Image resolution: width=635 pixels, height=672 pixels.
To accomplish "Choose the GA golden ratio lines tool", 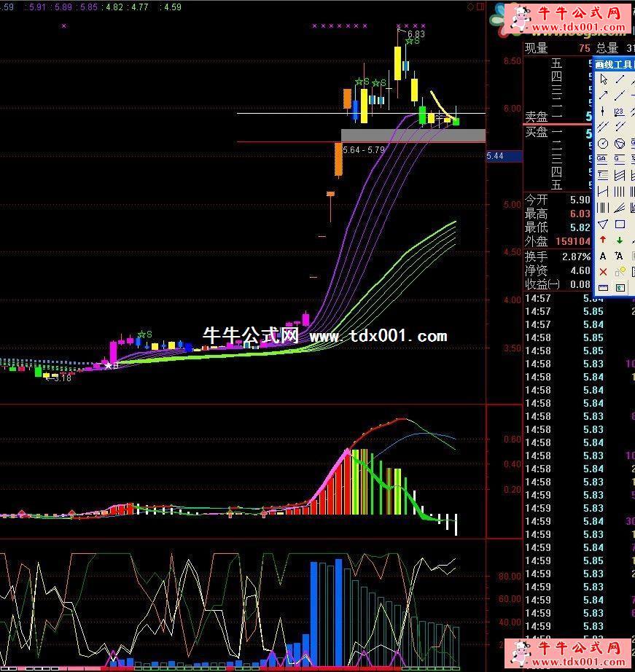I will [603, 160].
